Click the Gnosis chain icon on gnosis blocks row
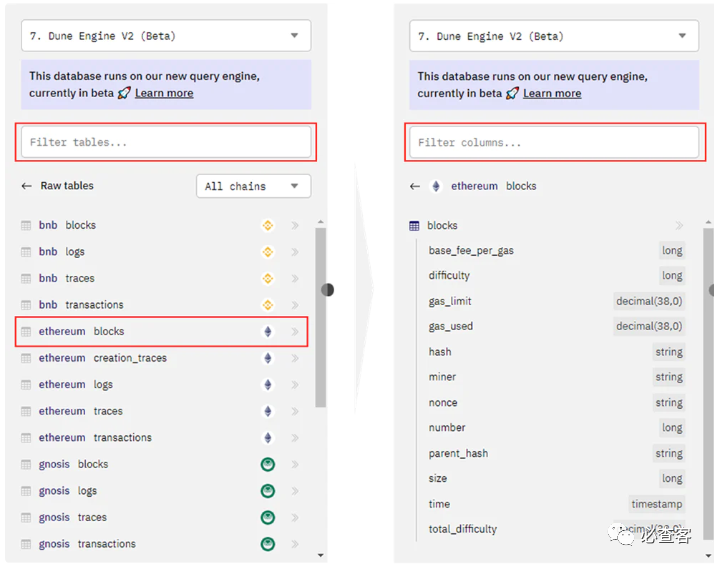 tap(267, 464)
